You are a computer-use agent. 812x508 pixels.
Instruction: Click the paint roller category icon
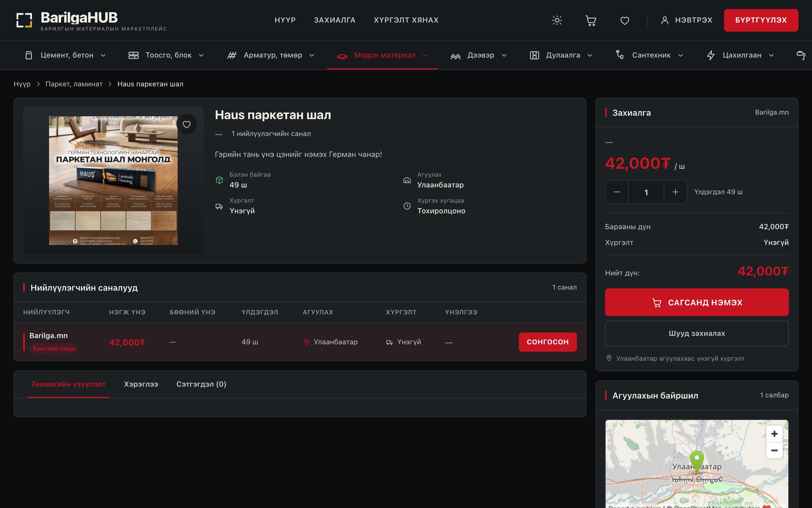click(801, 55)
